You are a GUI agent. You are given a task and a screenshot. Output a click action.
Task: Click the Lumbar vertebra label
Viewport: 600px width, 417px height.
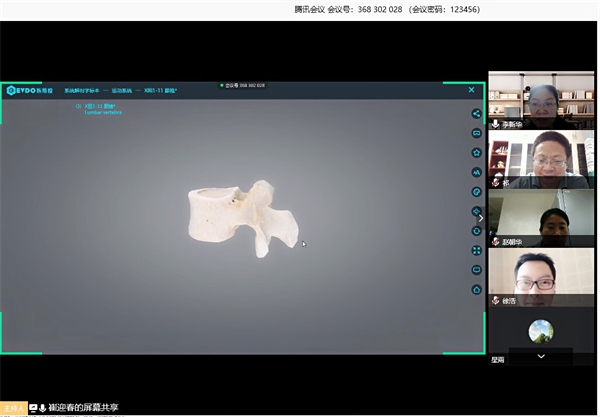click(x=103, y=112)
